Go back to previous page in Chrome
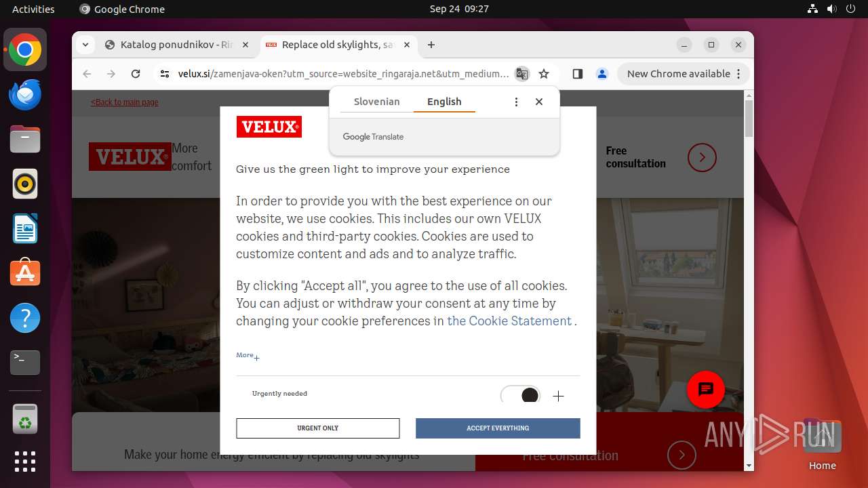This screenshot has width=868, height=488. click(x=87, y=74)
